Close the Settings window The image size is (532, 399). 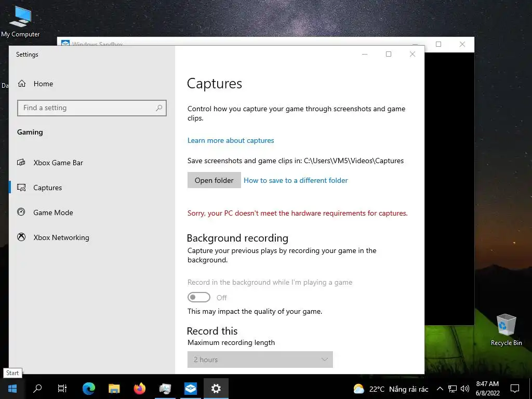tap(412, 54)
